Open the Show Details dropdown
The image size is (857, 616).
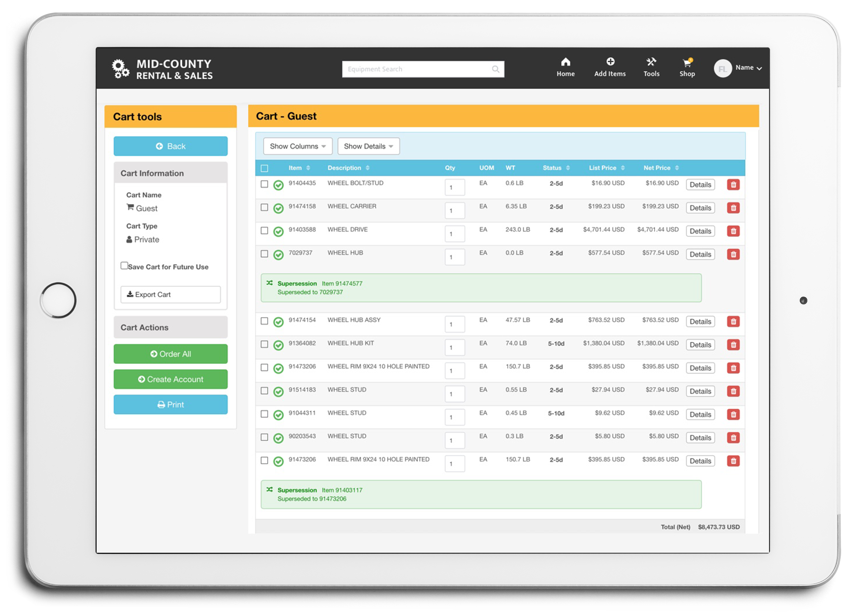[x=368, y=146]
